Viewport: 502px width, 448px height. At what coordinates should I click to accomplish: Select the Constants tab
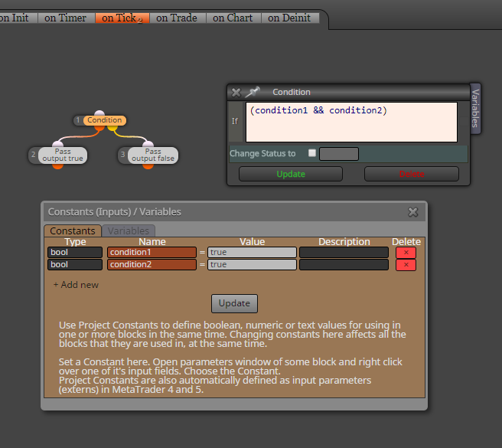(73, 231)
